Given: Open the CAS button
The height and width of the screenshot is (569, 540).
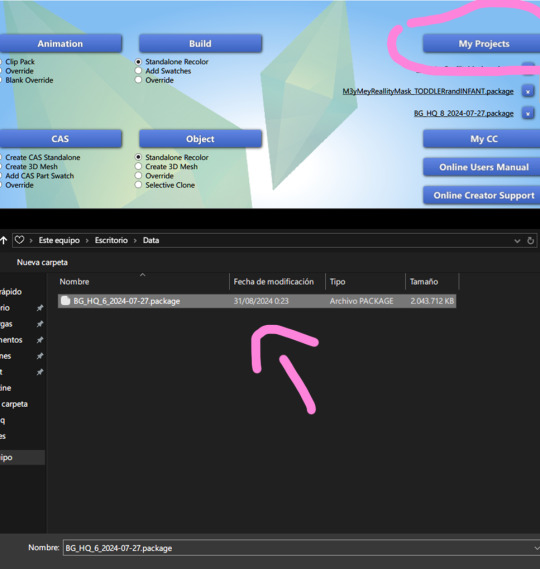Looking at the screenshot, I should [61, 139].
